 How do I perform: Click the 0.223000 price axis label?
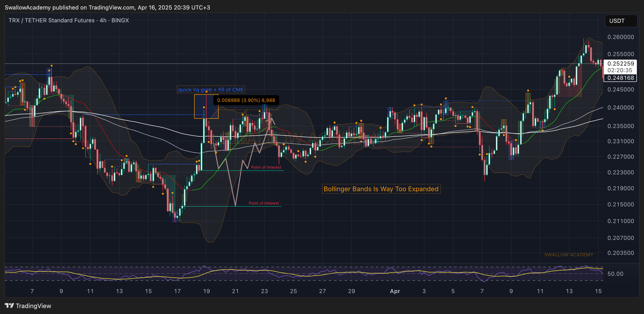point(620,172)
